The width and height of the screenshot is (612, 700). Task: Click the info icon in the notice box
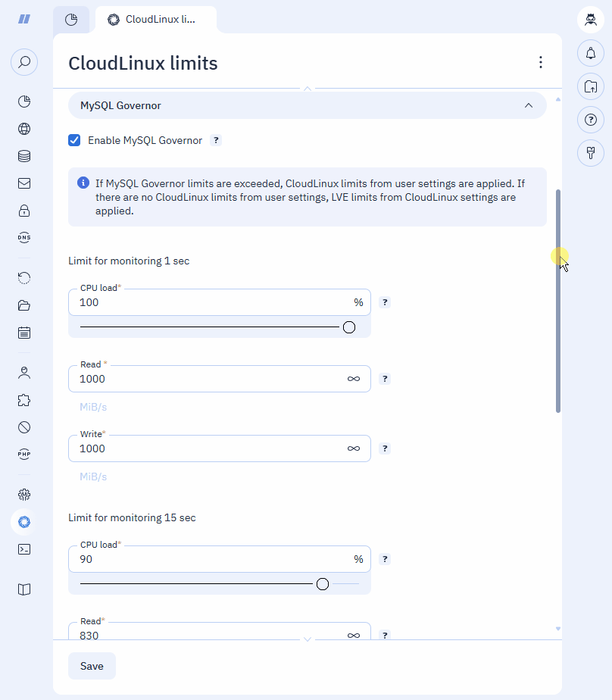(83, 183)
